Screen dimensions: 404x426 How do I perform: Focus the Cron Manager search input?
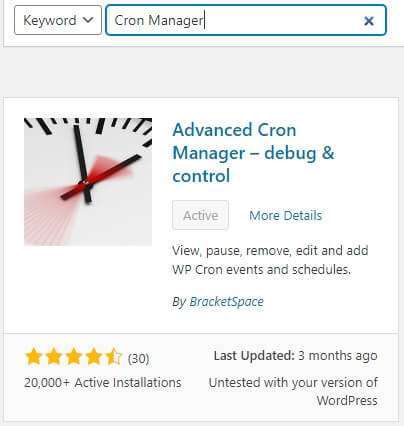coord(246,20)
